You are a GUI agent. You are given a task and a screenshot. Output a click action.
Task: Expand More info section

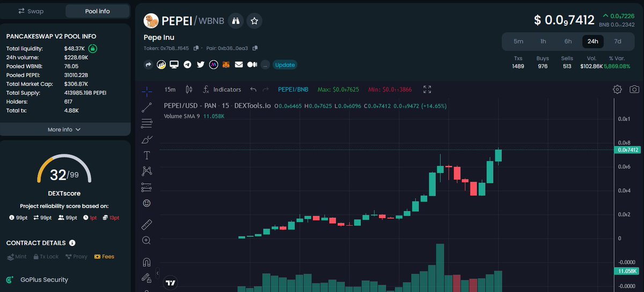pyautogui.click(x=64, y=129)
